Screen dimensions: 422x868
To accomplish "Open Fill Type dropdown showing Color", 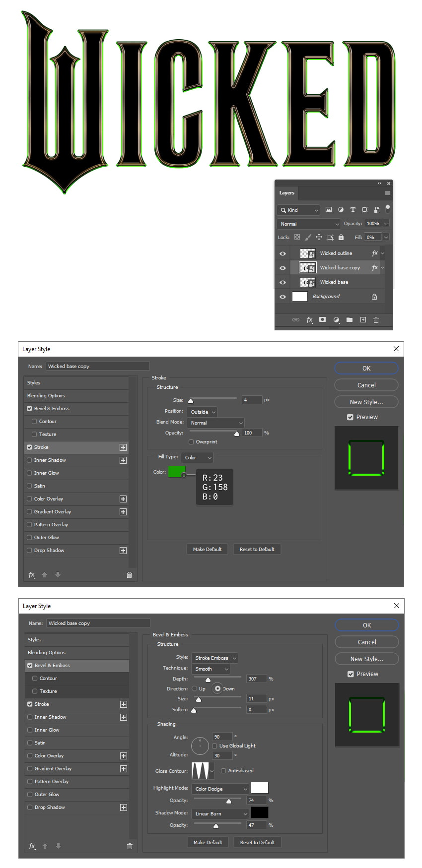I will 197,457.
